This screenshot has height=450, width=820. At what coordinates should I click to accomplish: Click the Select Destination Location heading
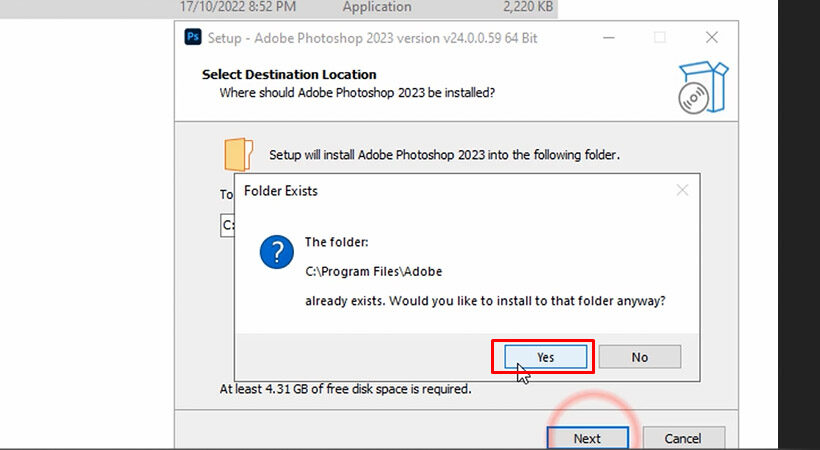tap(289, 74)
